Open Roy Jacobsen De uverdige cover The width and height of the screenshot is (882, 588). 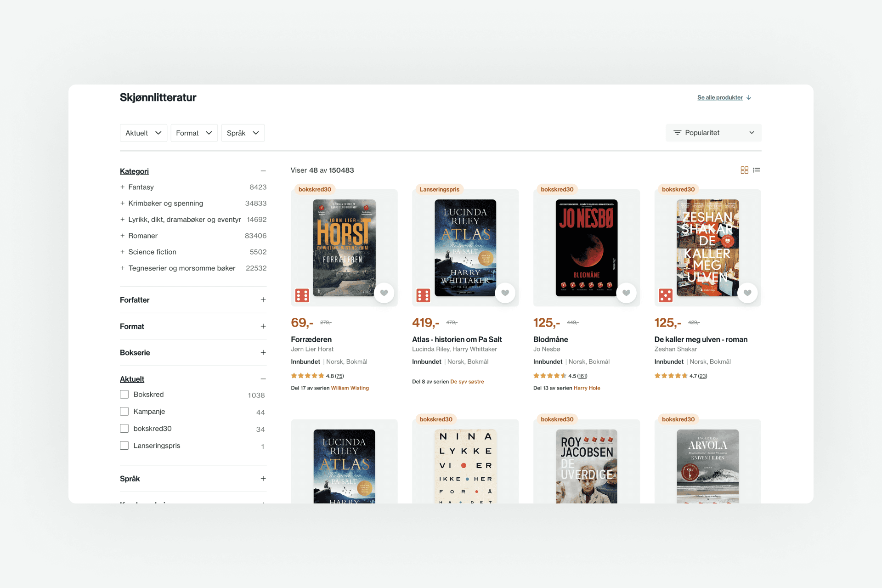point(587,466)
